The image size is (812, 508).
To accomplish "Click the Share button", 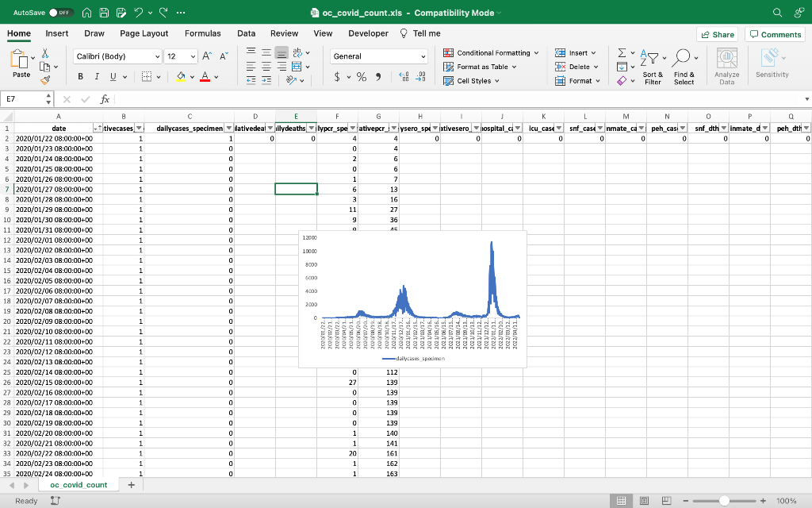I will tap(716, 33).
